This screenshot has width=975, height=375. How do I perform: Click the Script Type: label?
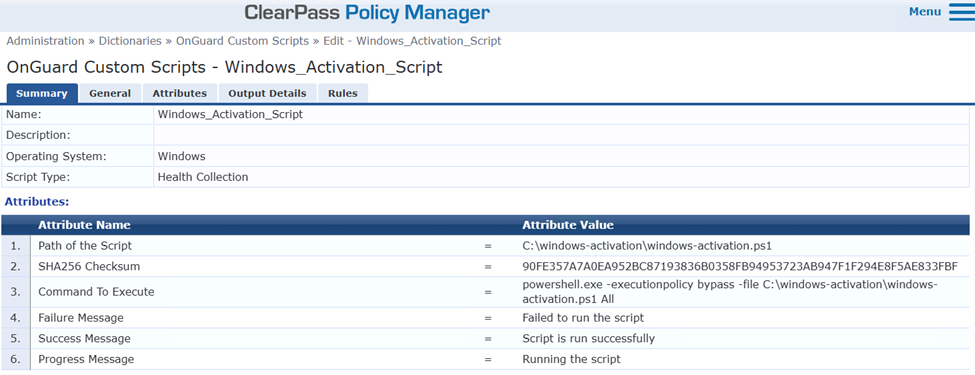pyautogui.click(x=38, y=177)
